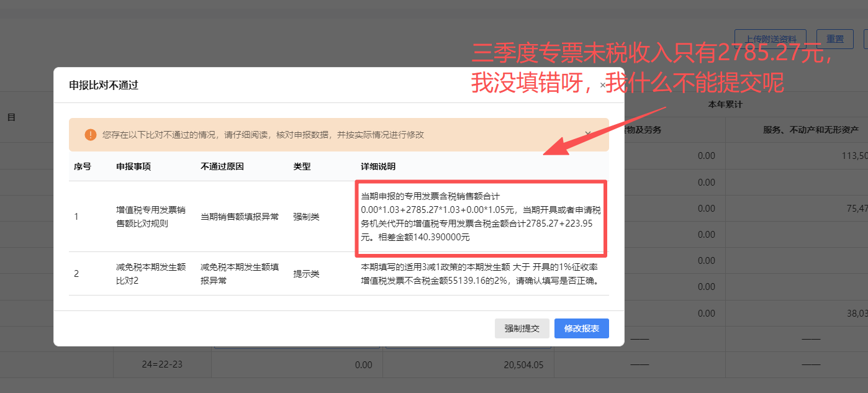Click the 修改报表 button
This screenshot has width=868, height=393.
(581, 328)
